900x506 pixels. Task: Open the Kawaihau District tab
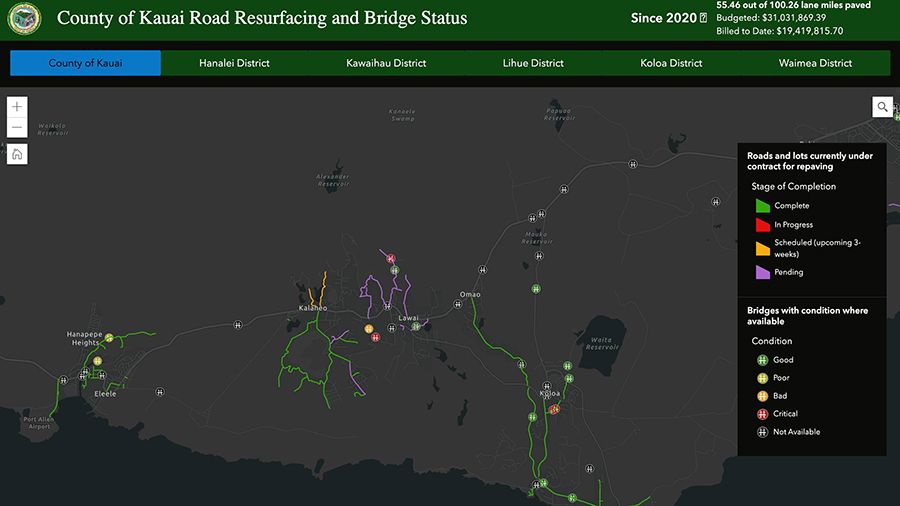coord(386,63)
